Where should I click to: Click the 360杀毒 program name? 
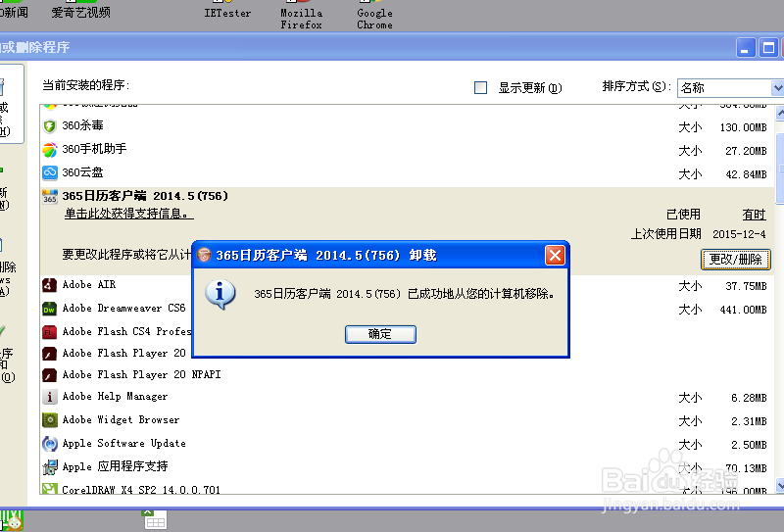pos(82,125)
